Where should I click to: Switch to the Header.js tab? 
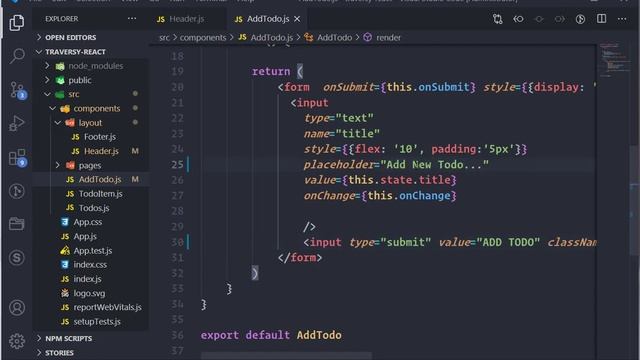coord(181,19)
